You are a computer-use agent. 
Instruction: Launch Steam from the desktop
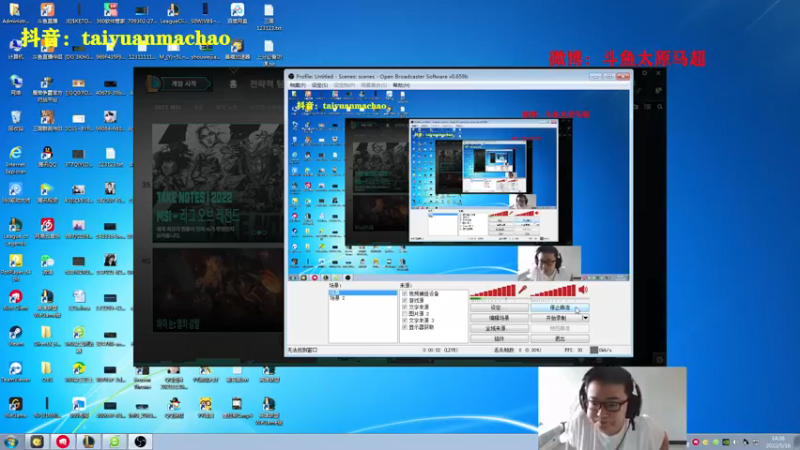tap(15, 336)
